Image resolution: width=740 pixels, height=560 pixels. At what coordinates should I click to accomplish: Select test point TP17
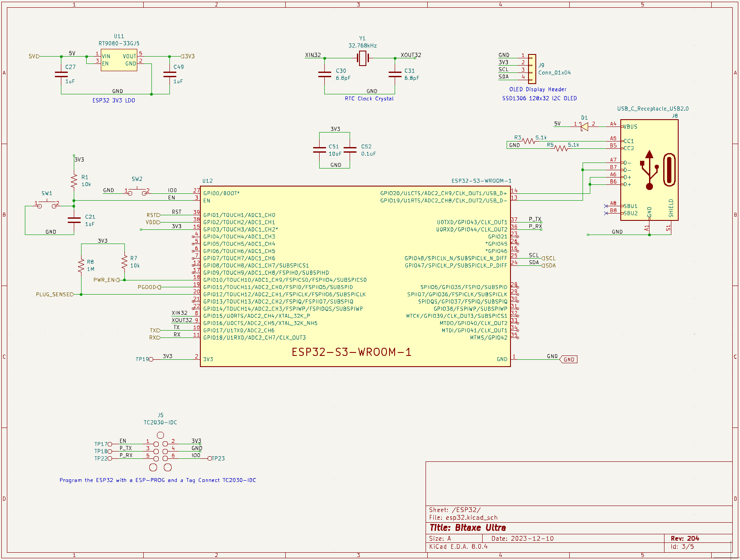(110, 444)
